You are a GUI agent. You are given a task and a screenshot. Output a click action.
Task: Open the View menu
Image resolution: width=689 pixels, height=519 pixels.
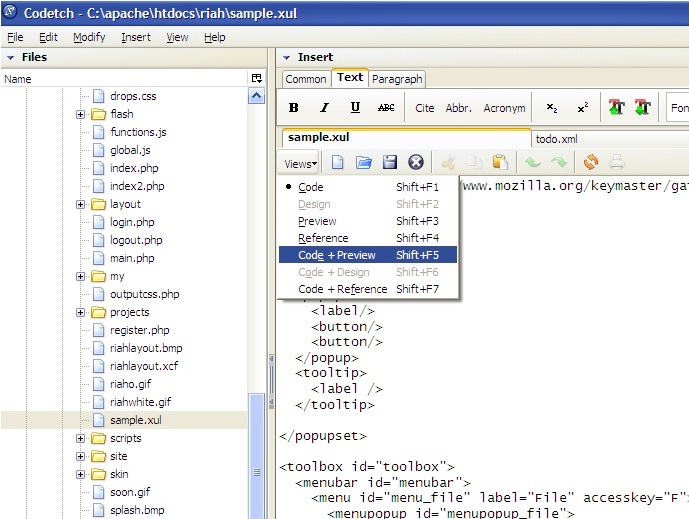pyautogui.click(x=177, y=37)
